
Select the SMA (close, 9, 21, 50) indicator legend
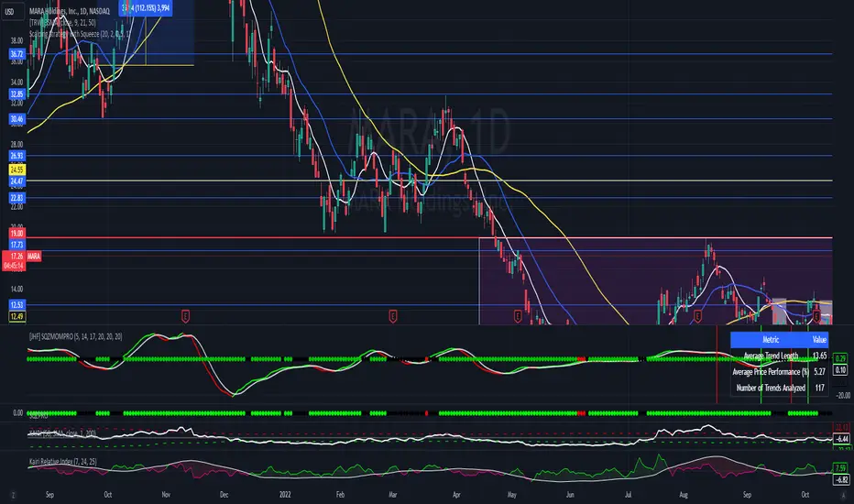[62, 22]
